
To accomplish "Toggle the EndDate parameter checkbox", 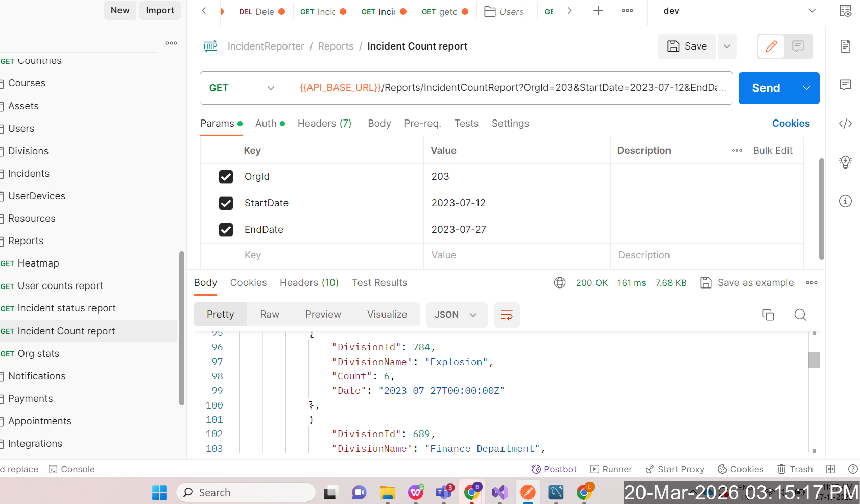I will tap(226, 230).
